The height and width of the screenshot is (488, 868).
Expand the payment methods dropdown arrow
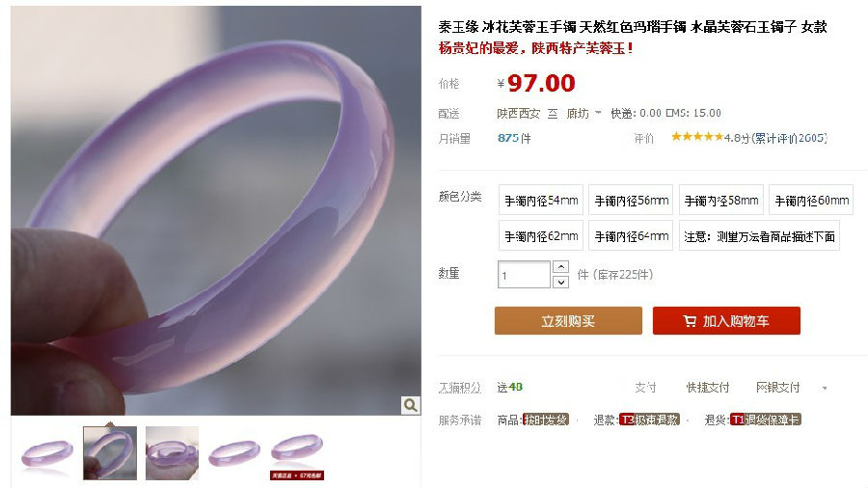click(x=825, y=389)
